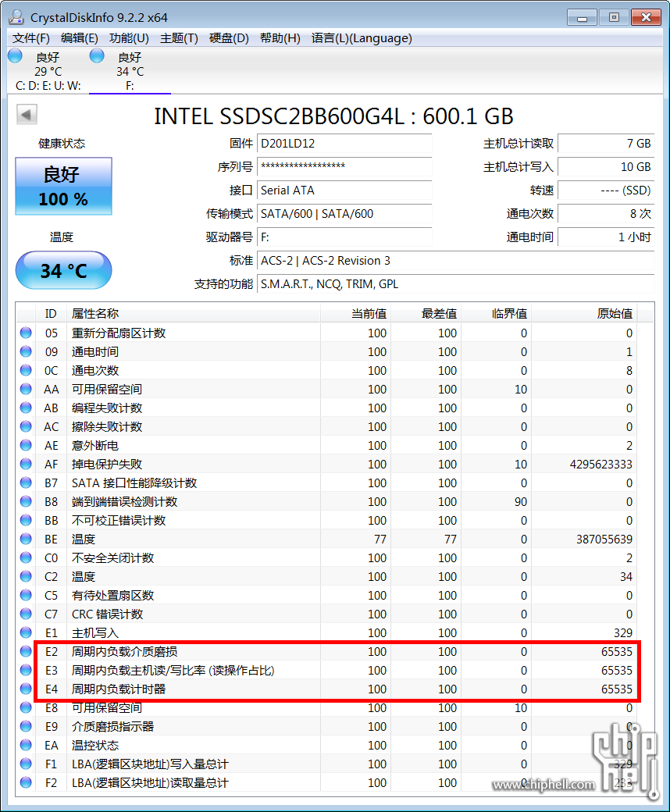The image size is (670, 812).
Task: Switch to the C: D: E: U: W: disk tab
Action: [x=48, y=71]
